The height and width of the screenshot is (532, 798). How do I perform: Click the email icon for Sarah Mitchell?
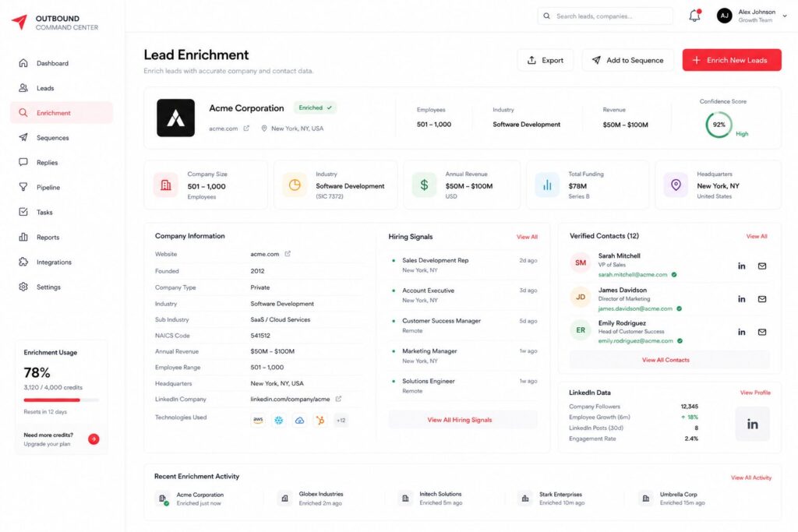pos(762,266)
